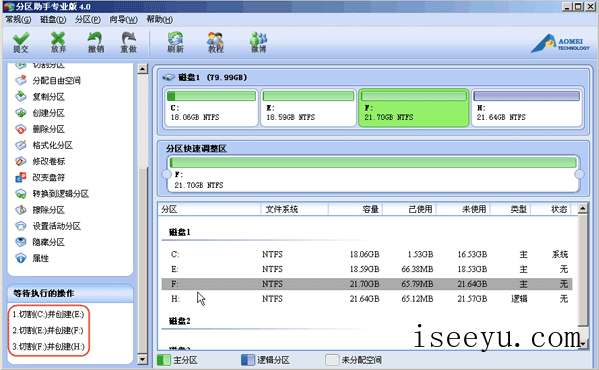Click the 逻辑分区 blue legend swatch
The image size is (599, 370).
(x=248, y=360)
